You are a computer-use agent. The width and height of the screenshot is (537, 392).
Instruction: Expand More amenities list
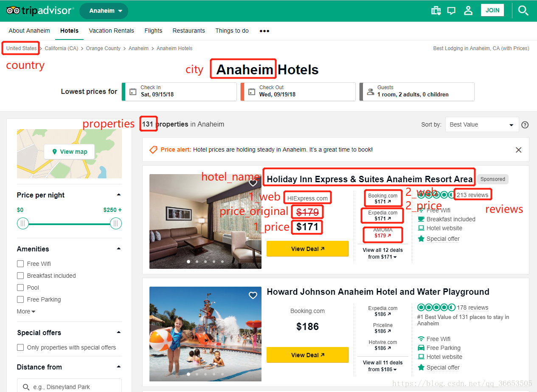26,311
